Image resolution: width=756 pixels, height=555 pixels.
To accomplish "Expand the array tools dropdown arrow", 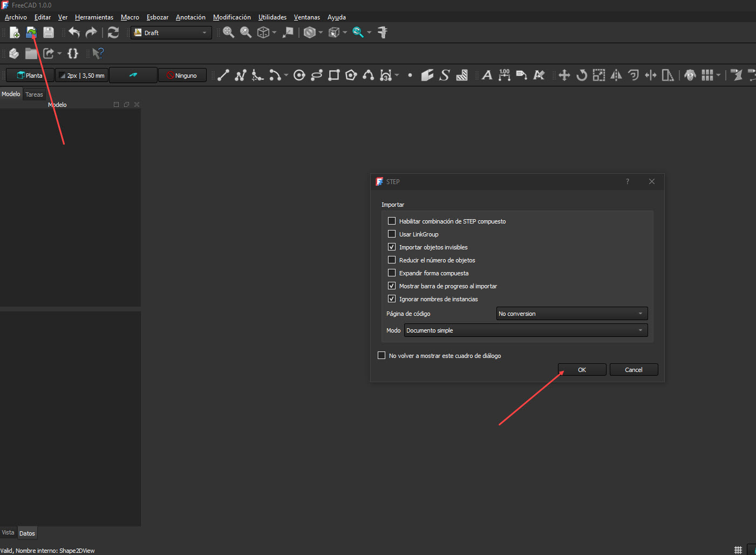I will 718,75.
